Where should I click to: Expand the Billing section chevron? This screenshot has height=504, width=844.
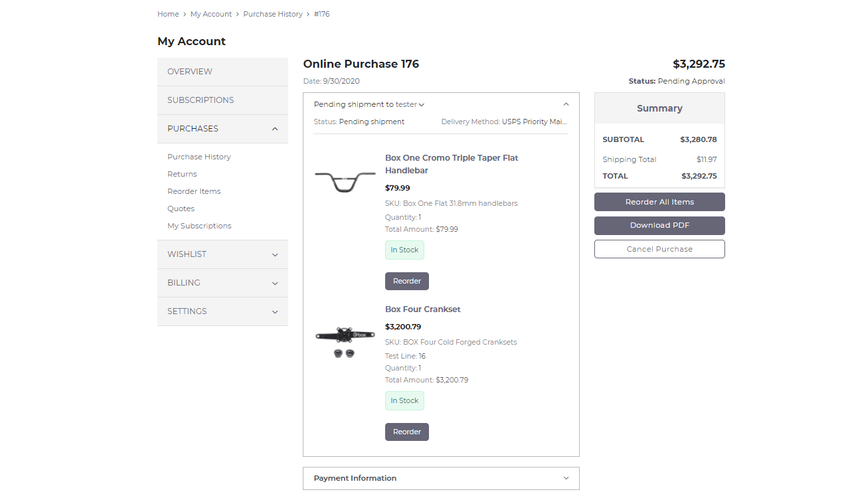(275, 283)
